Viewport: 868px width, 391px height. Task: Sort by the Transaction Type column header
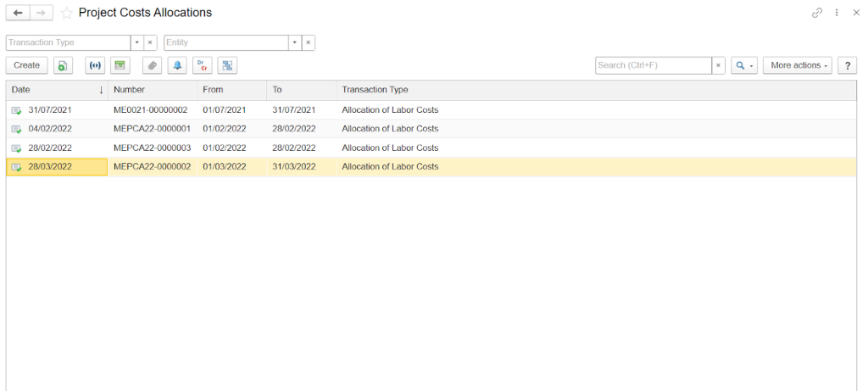click(596, 90)
